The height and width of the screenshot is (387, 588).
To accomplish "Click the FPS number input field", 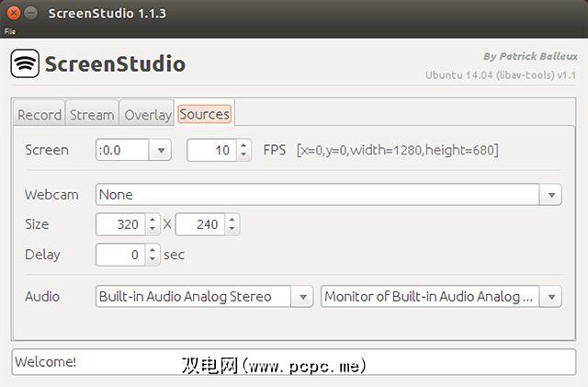I will [211, 150].
